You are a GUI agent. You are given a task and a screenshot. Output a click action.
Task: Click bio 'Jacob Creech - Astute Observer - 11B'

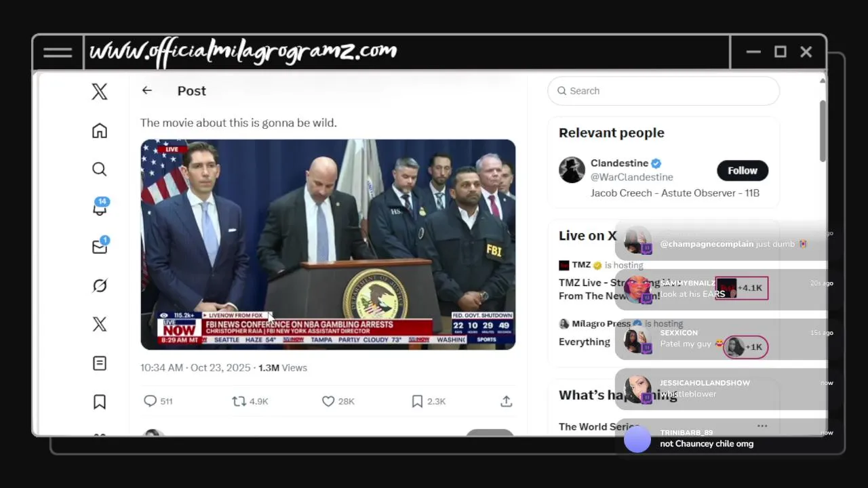[675, 193]
